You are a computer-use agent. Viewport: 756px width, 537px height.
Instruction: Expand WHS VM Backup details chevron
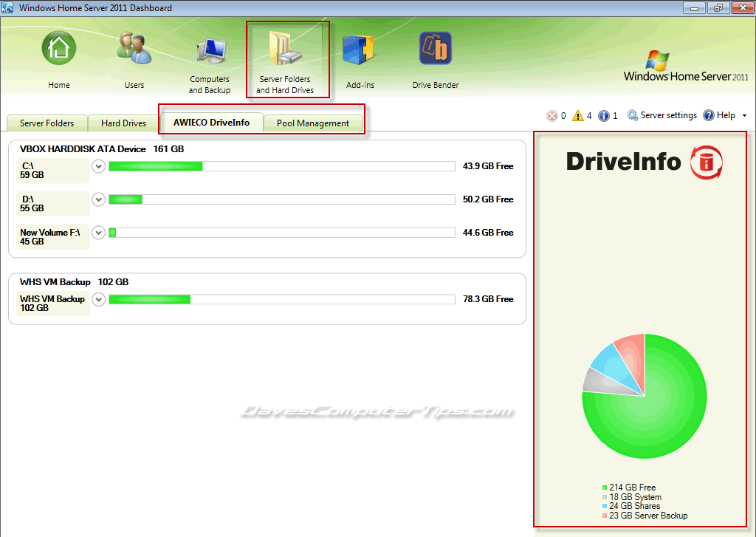point(98,300)
